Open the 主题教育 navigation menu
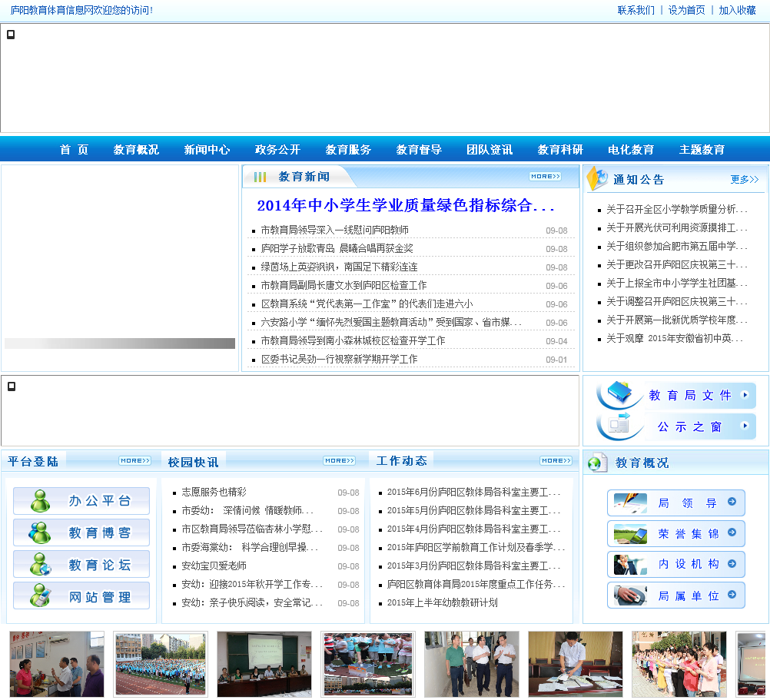This screenshot has height=700, width=770. 702,149
